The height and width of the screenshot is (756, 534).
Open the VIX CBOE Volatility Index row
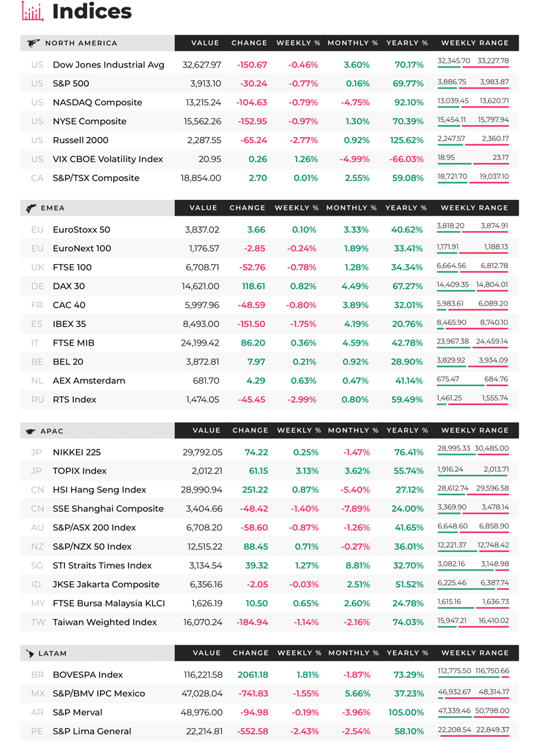270,159
